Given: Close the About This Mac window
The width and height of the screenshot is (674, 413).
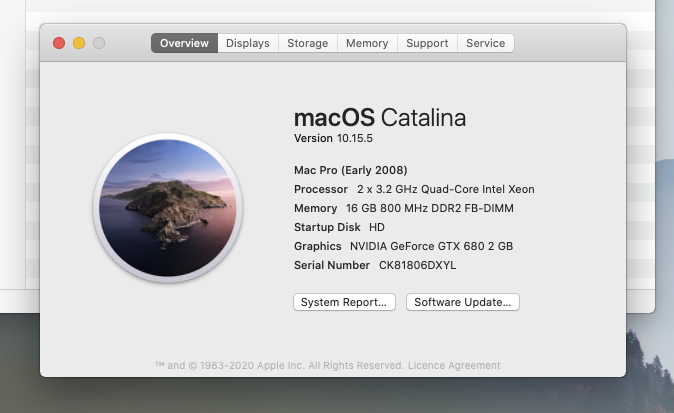Looking at the screenshot, I should point(59,43).
